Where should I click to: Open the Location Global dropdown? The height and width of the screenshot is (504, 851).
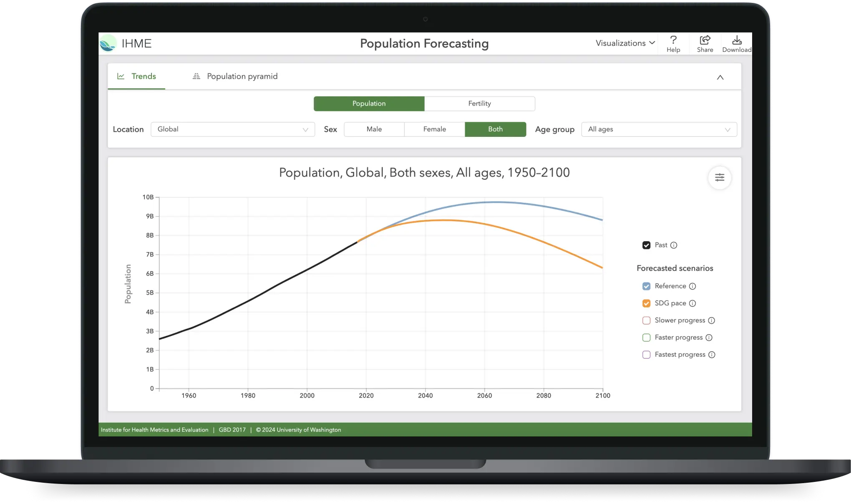point(233,129)
